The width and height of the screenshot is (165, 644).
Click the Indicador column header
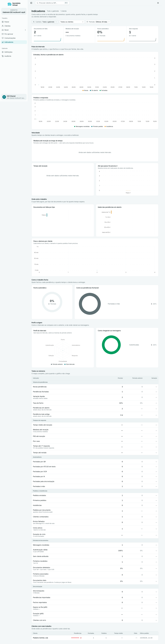[36, 378]
